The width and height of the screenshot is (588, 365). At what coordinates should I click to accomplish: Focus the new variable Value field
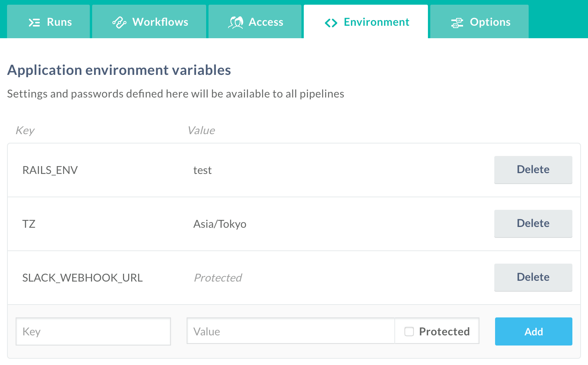tap(291, 331)
